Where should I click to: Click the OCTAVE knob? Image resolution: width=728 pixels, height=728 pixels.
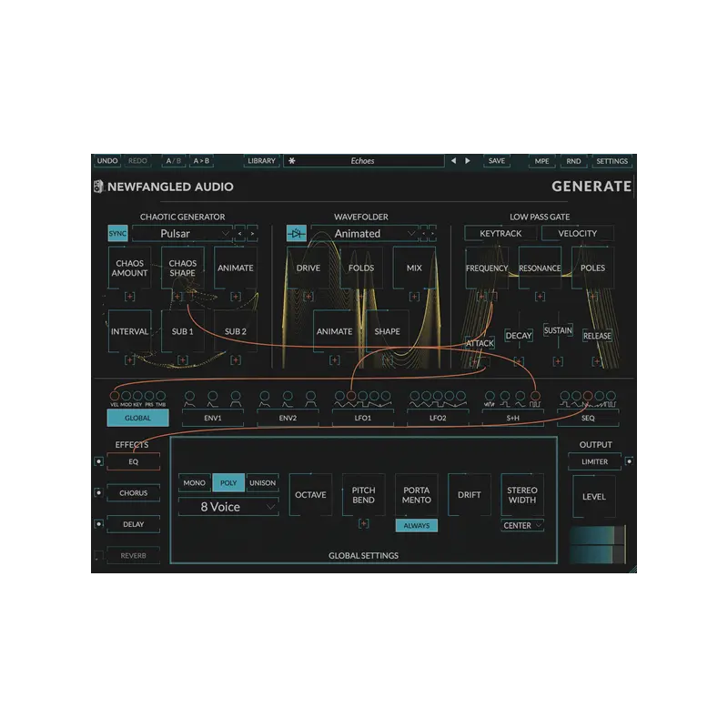tap(310, 495)
